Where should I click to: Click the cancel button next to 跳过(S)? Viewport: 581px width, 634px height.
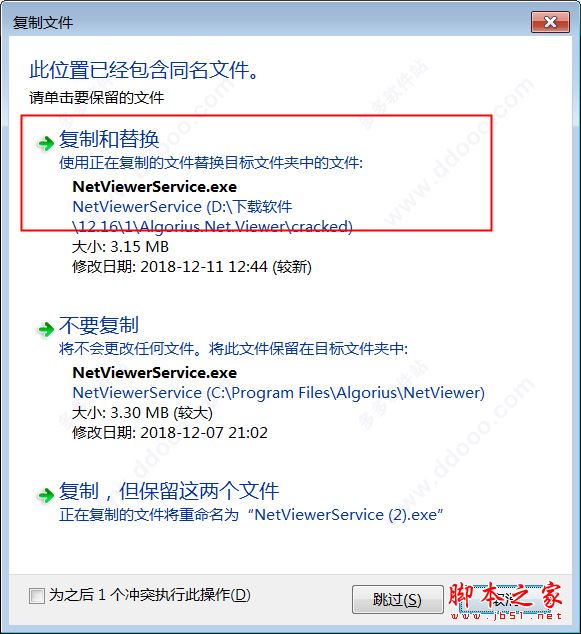pyautogui.click(x=505, y=599)
